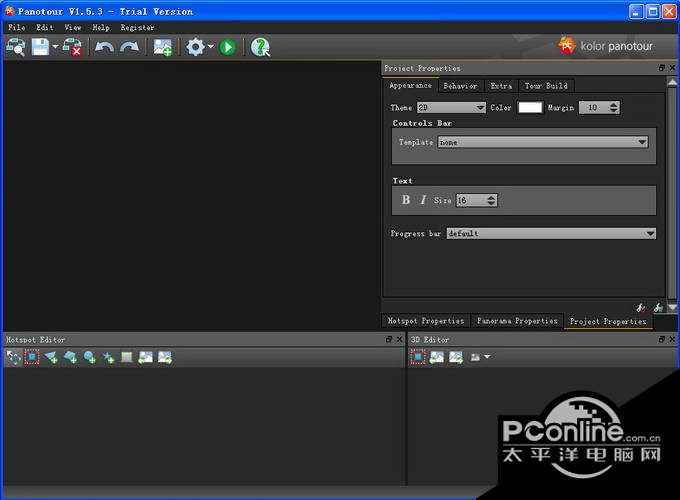680x500 pixels.
Task: Go to next panorama in Hotspot Editor
Action: (x=165, y=357)
